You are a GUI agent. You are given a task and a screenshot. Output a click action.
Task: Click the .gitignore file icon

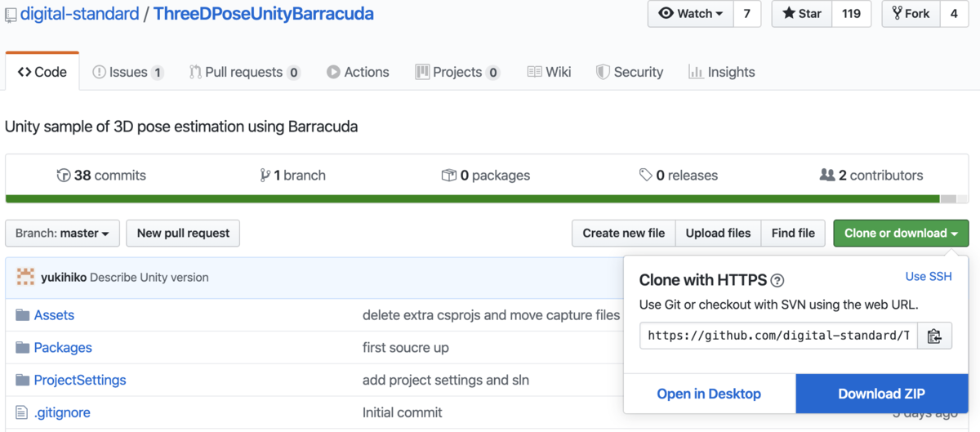click(x=22, y=412)
